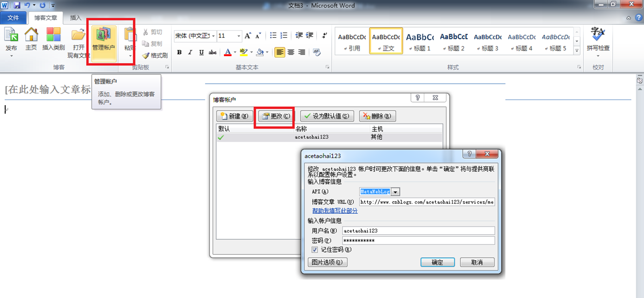Set paragraph alignment to right
This screenshot has height=298, width=644.
pyautogui.click(x=302, y=52)
